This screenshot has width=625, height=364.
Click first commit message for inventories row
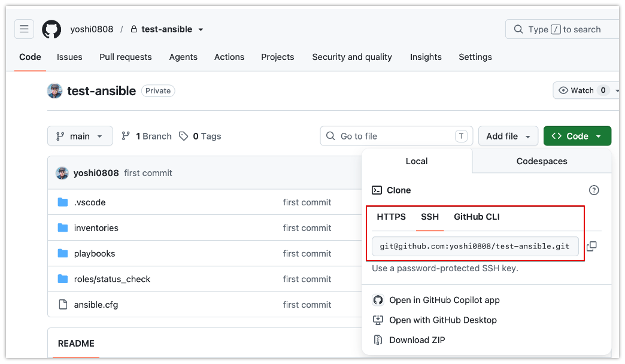[x=307, y=228]
